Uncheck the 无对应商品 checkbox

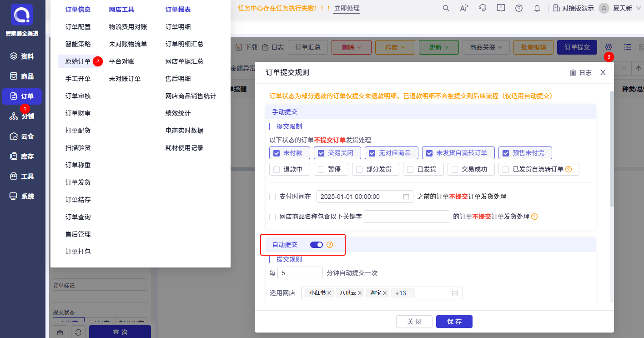click(372, 153)
